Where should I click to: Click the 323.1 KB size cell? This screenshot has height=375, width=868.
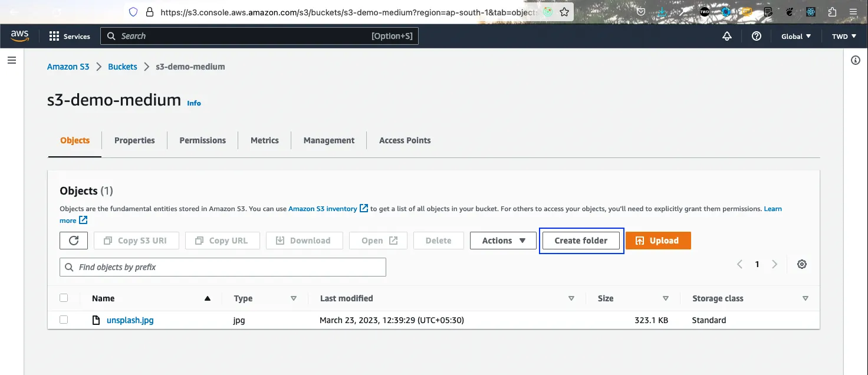coord(651,320)
